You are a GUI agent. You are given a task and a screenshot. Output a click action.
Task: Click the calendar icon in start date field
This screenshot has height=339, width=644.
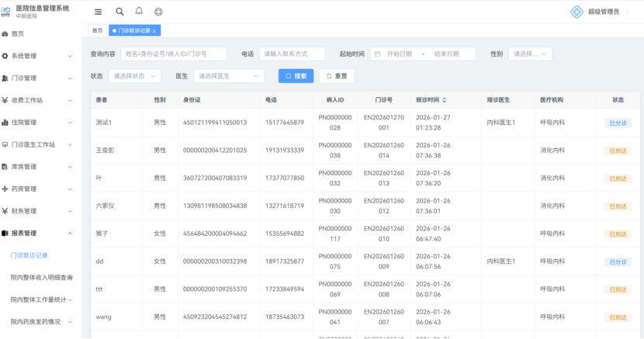(376, 54)
